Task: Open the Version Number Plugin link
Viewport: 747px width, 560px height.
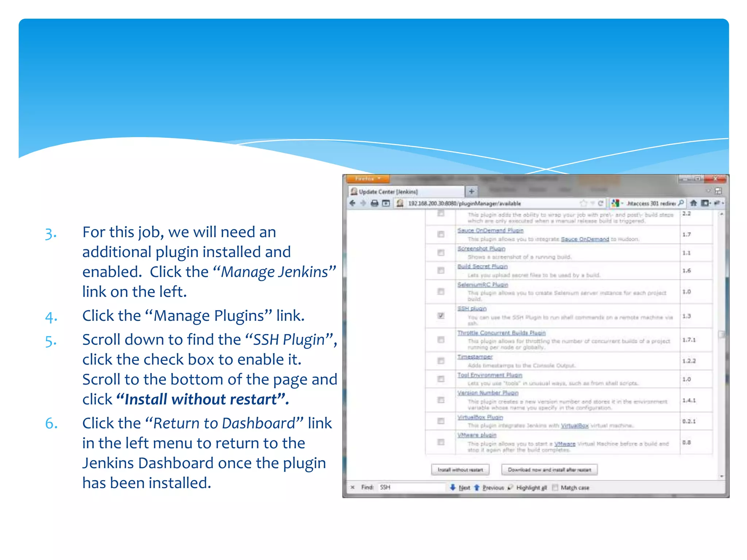Action: (x=488, y=393)
